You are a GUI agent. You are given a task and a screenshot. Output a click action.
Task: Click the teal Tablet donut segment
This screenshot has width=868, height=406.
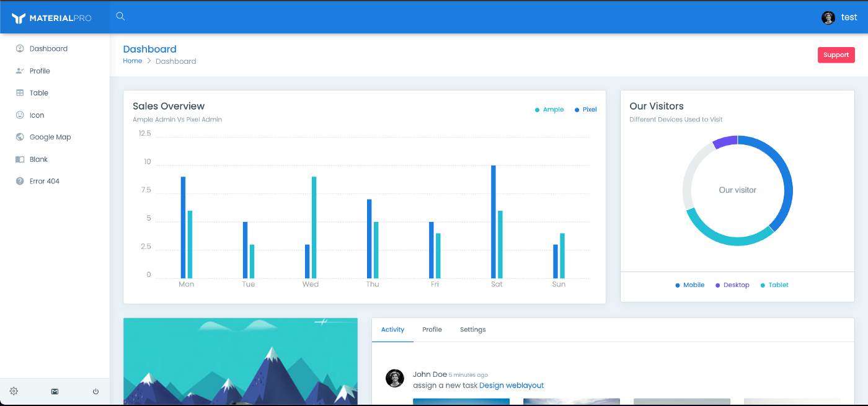click(x=725, y=239)
